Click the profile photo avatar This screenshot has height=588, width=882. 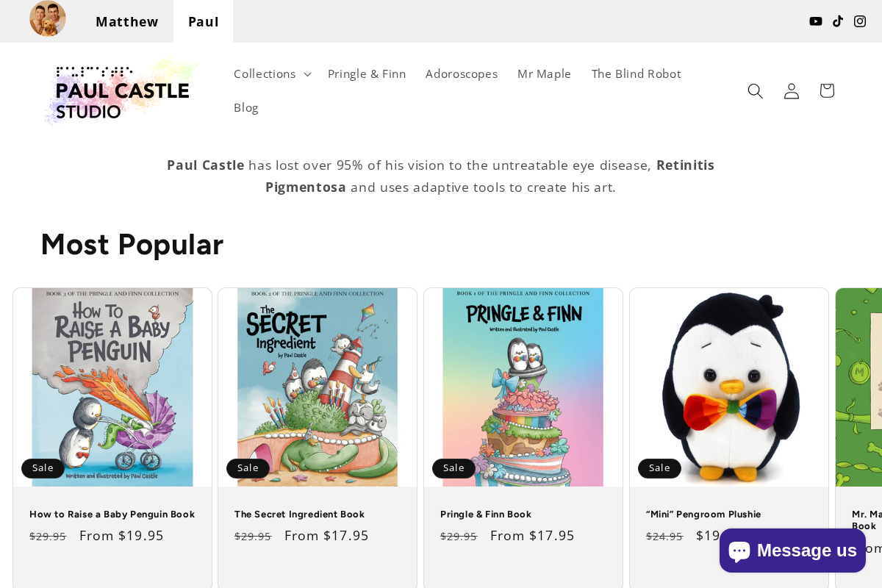point(48,19)
